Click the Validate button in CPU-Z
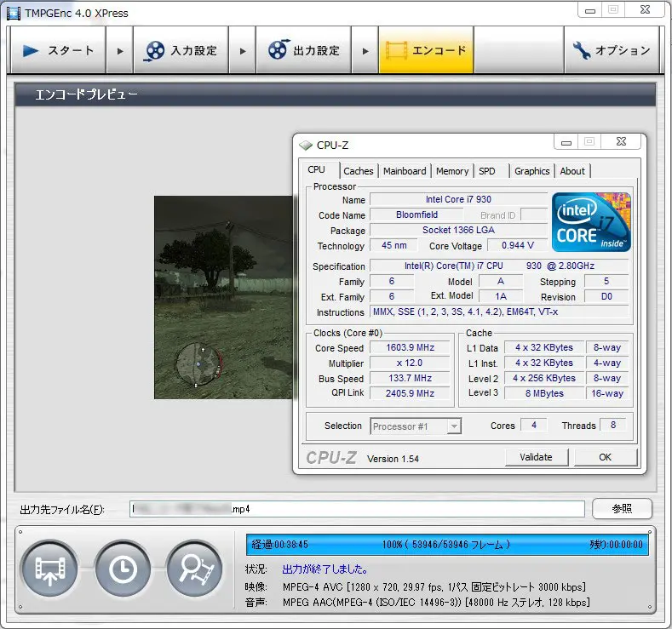Image resolution: width=672 pixels, height=629 pixels. 536,457
